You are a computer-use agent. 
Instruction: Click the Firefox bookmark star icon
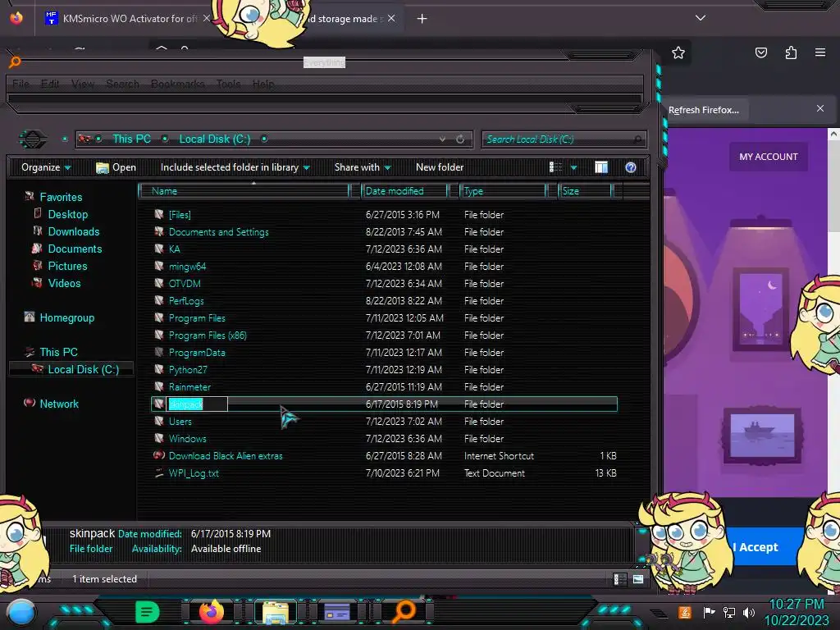(x=678, y=52)
